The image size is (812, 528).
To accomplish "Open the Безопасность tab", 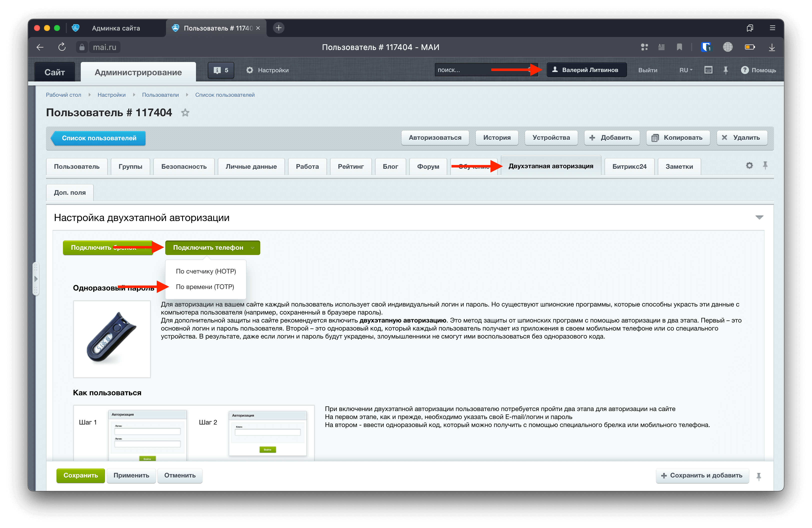I will coord(184,167).
